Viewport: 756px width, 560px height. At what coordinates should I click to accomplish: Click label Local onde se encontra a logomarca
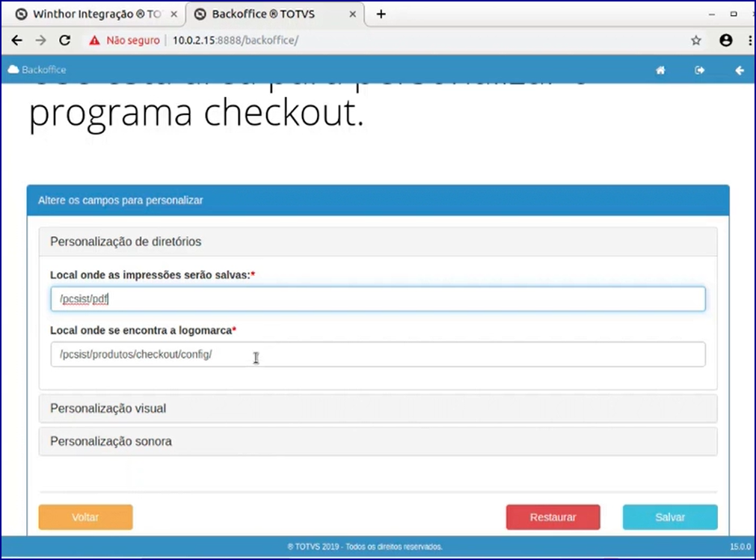point(143,330)
